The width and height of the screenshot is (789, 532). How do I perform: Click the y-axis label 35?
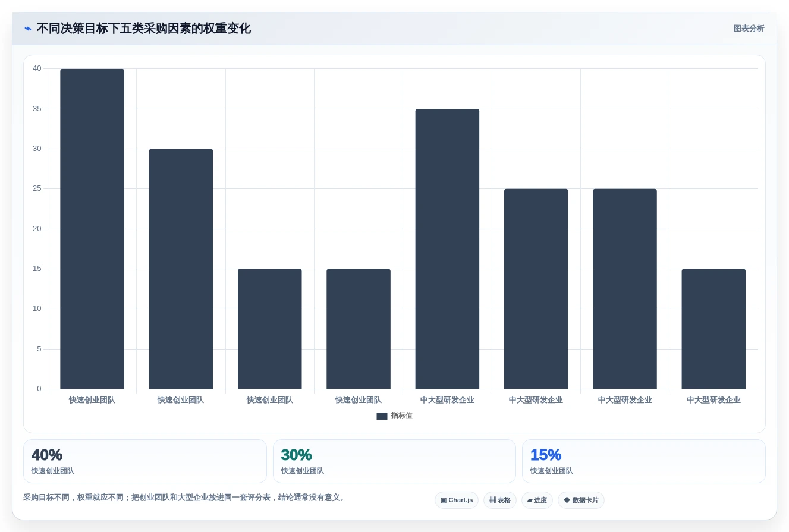pyautogui.click(x=37, y=109)
